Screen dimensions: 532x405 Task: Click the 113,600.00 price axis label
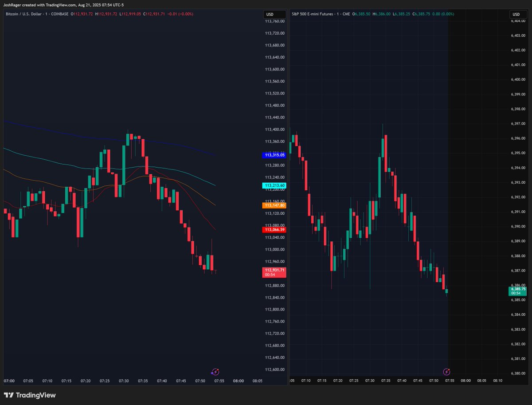[275, 69]
